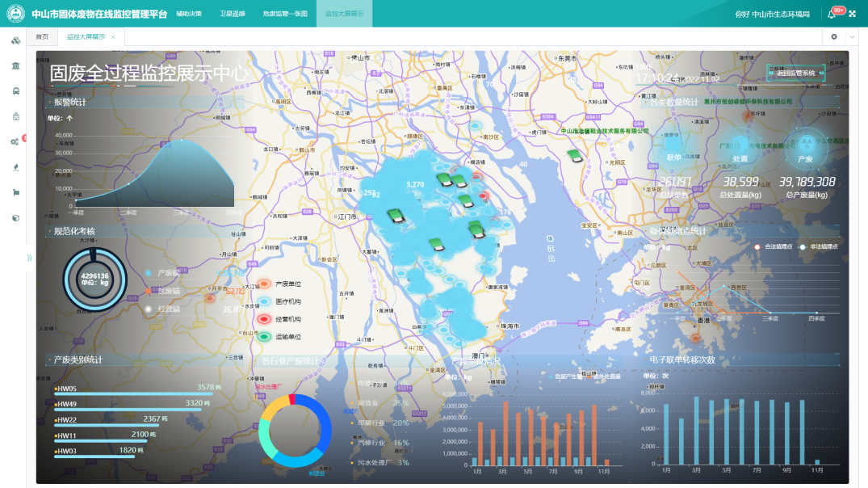Click the 制造业 25% legend entry
Image resolution: width=868 pixels, height=488 pixels.
pyautogui.click(x=380, y=403)
